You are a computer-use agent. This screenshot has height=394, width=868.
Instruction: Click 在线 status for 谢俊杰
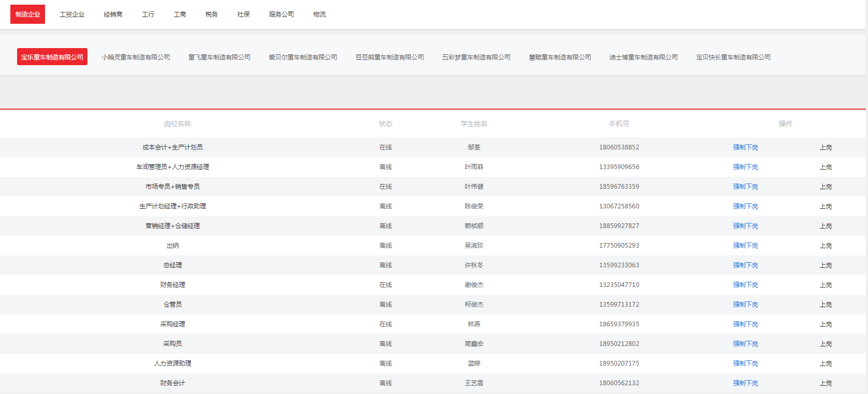tap(385, 285)
